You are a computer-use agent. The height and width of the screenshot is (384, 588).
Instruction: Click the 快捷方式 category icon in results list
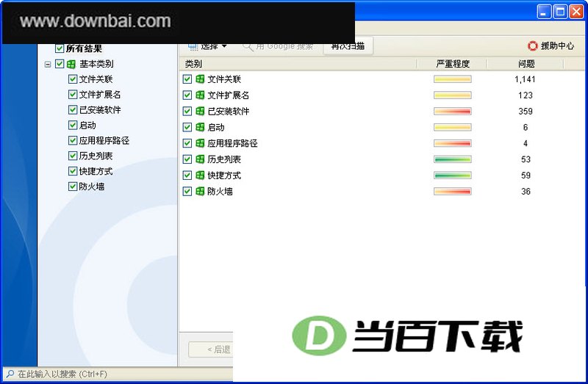click(200, 175)
